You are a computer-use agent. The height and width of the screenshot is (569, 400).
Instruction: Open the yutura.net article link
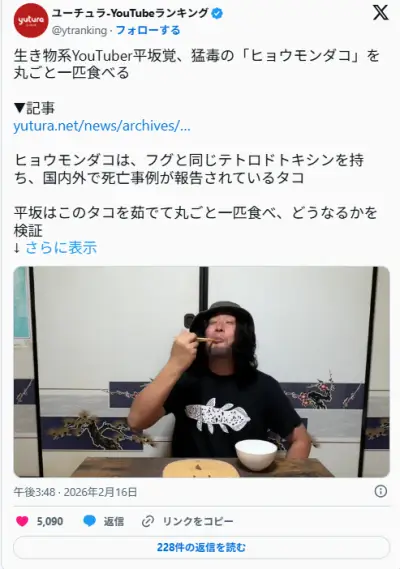pos(102,126)
